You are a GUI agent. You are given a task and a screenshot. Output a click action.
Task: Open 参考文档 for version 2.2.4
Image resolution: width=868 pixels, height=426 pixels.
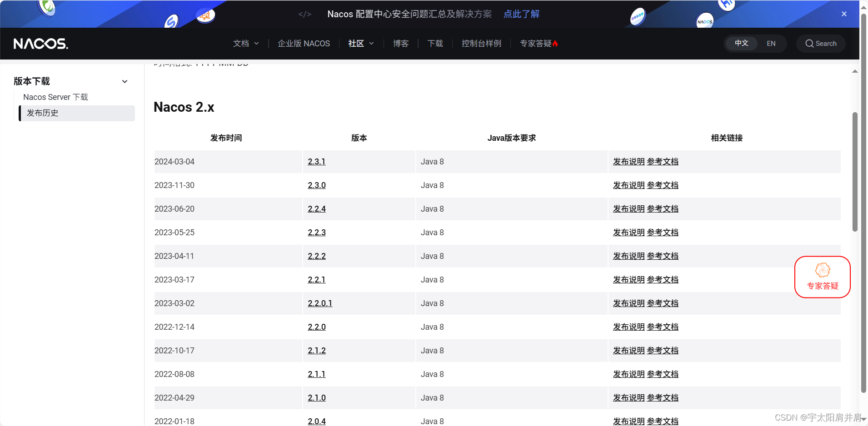(663, 209)
